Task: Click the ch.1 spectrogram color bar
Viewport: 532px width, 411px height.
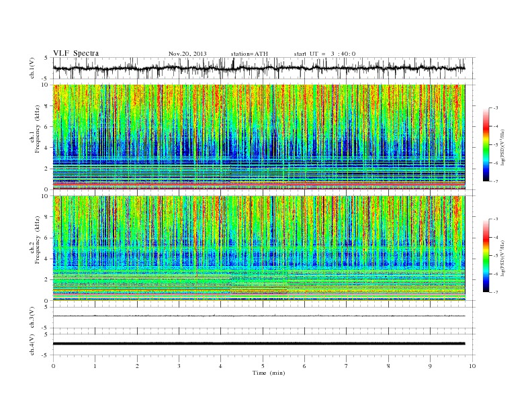Action: pos(486,144)
